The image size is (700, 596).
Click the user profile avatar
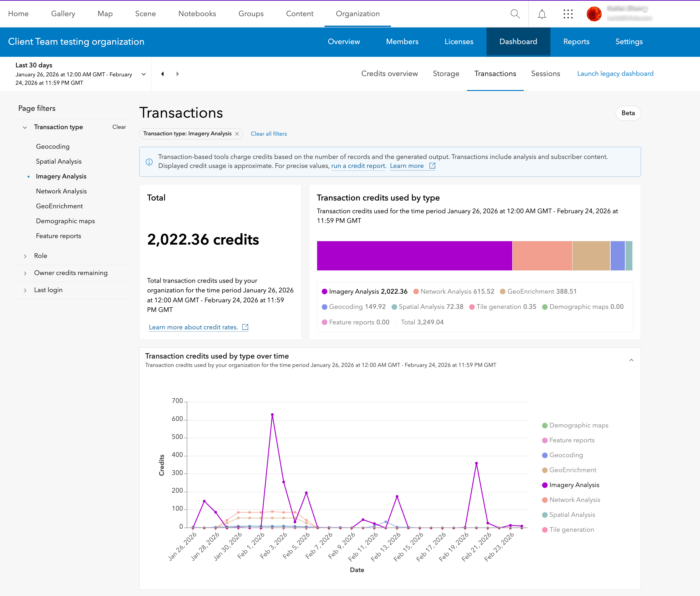(594, 14)
